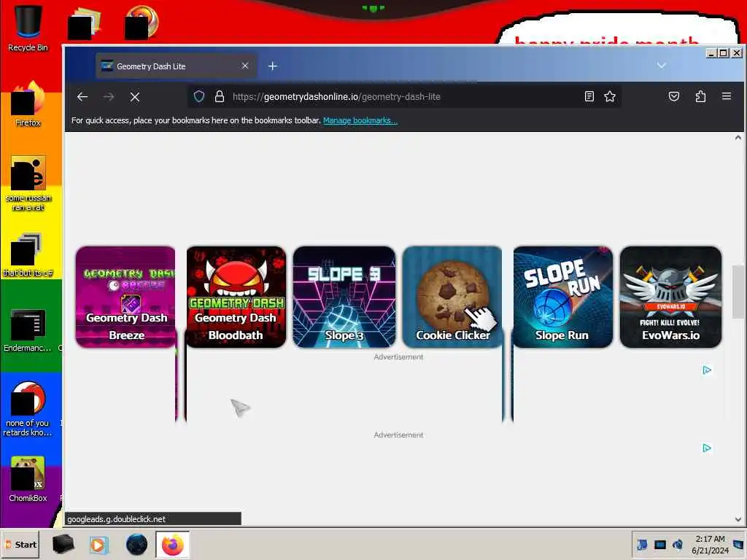
Task: Click the upper AdChoices icon
Action: pos(707,370)
